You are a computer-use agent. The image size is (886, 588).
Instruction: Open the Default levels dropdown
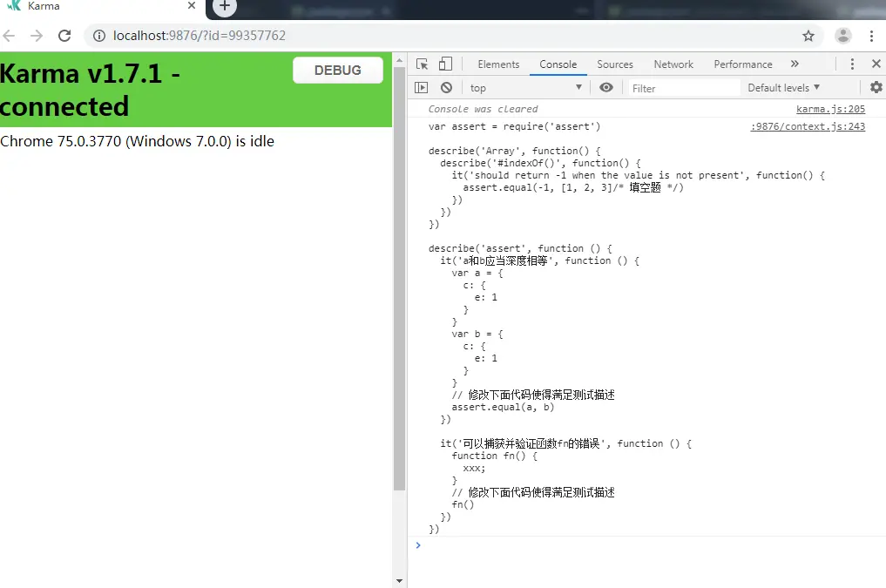pos(784,88)
